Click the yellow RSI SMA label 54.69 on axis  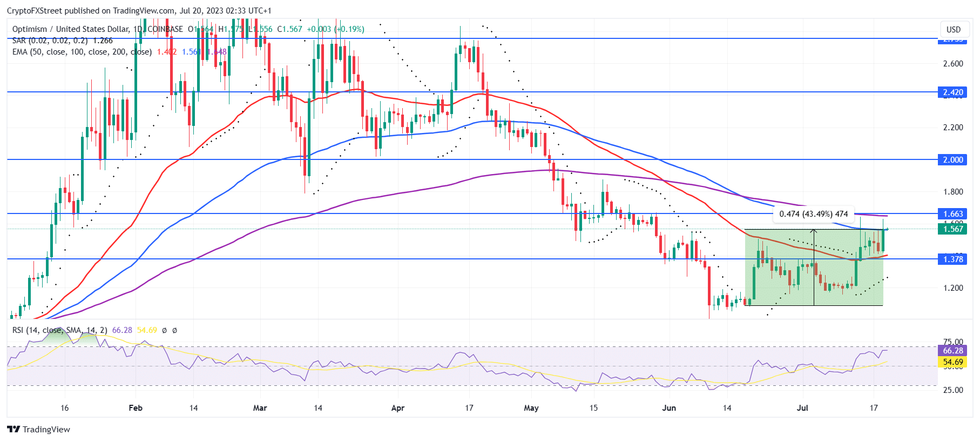pos(953,362)
